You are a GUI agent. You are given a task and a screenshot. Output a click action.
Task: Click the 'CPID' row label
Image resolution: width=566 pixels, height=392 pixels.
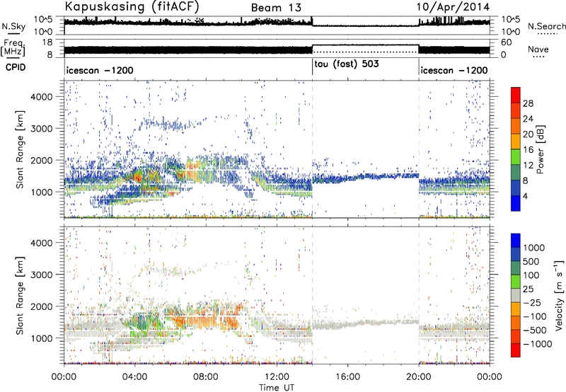pyautogui.click(x=16, y=67)
